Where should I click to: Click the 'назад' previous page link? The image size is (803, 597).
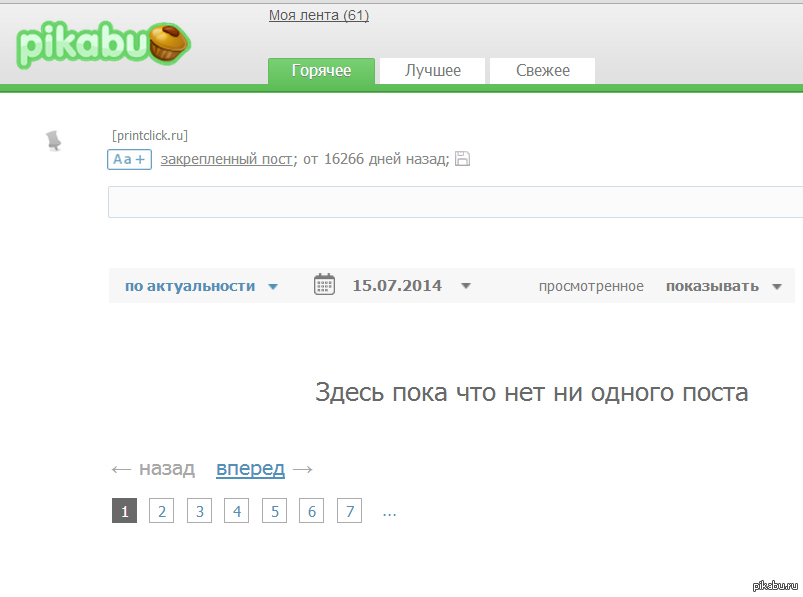point(165,468)
